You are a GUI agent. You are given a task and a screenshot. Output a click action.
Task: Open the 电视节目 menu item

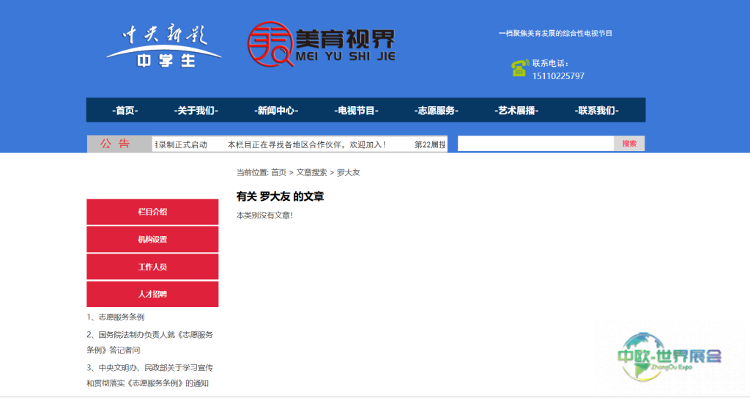click(356, 111)
